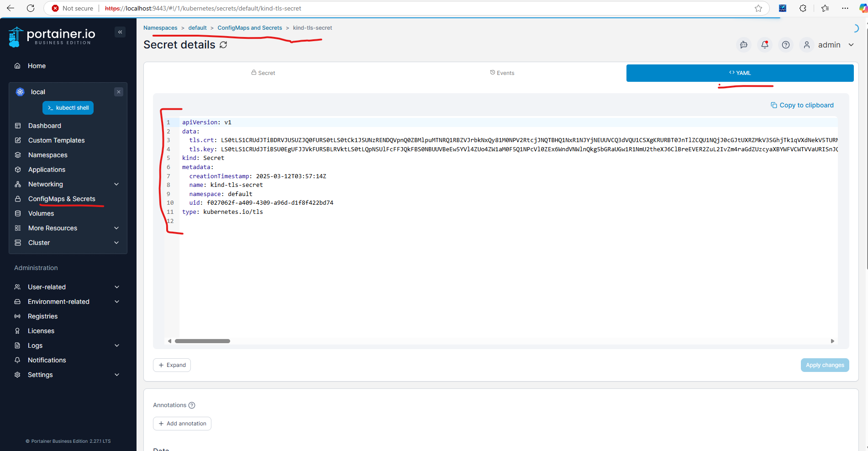Screen dimensions: 868x451
Task: Place cursor on 'name: kind-tls-secret' line
Action: tap(226, 185)
